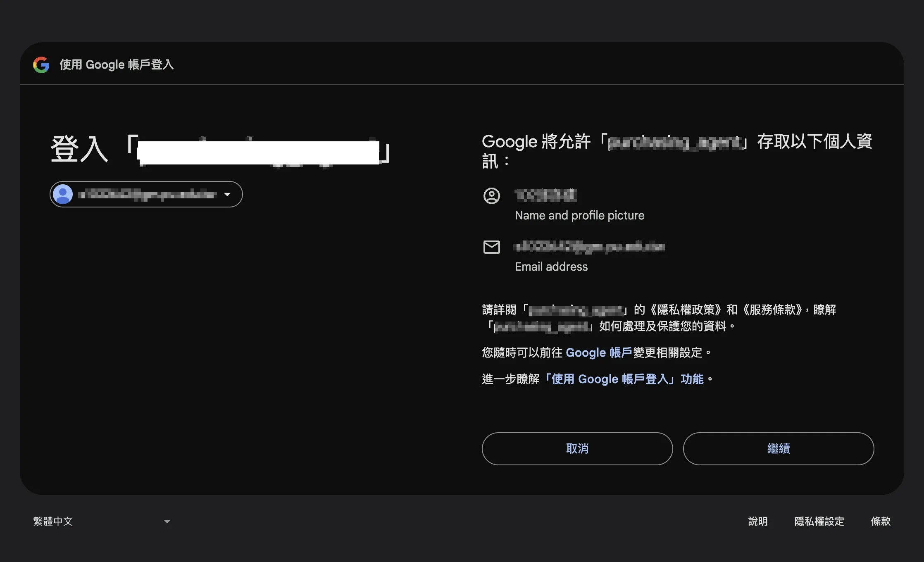Viewport: 924px width, 562px height.
Task: Click the 說明 help footer link
Action: [x=758, y=522]
